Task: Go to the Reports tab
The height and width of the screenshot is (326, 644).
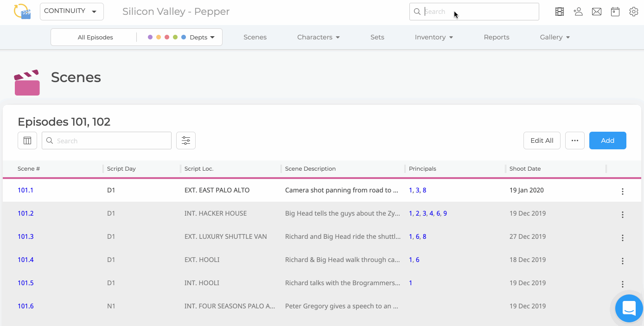Action: click(x=497, y=37)
